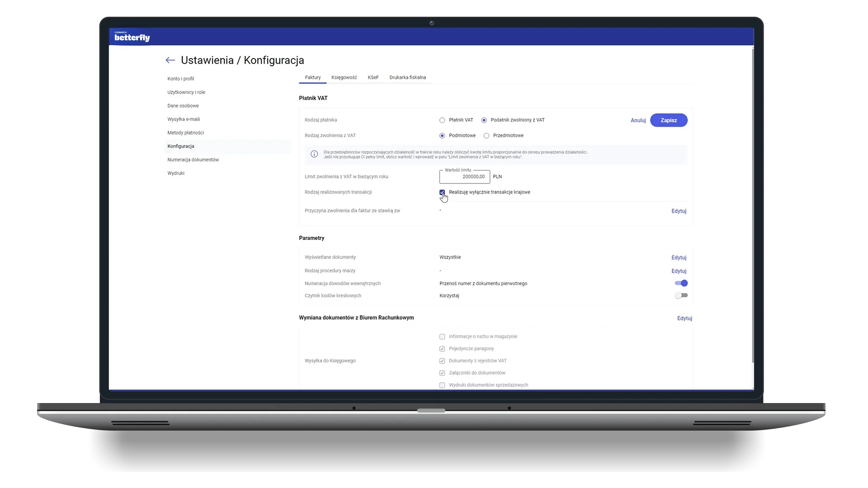Click the betterfly logo
Viewport: 868px width, 488px height.
tap(132, 37)
